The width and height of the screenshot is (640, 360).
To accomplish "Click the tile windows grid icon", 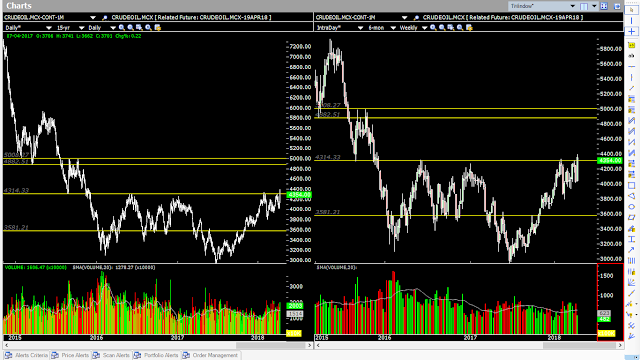I will 604,6.
